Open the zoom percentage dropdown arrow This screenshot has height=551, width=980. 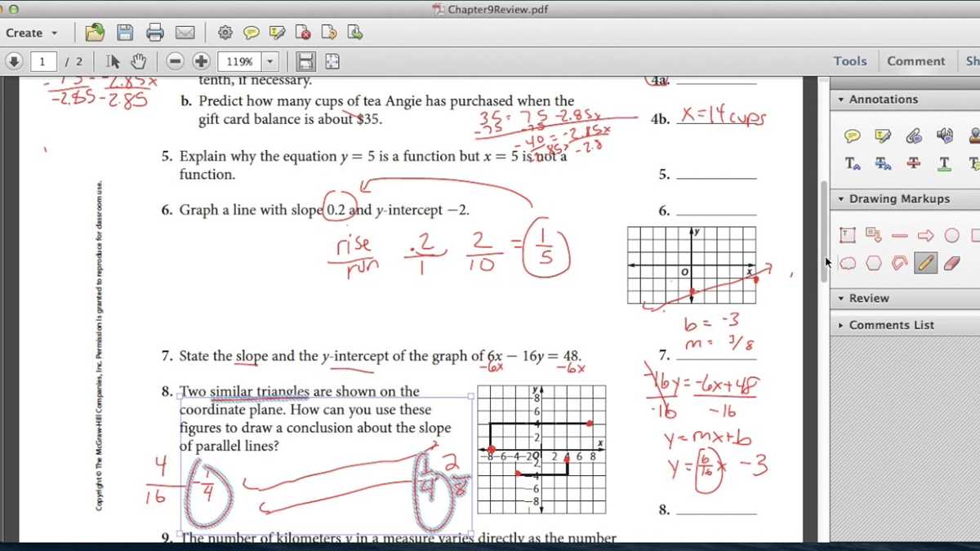coord(270,61)
